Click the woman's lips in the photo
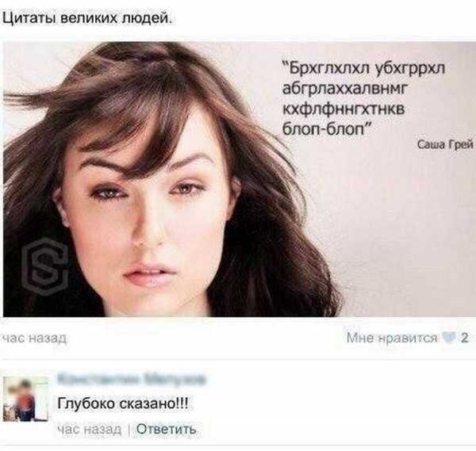Image resolution: width=476 pixels, height=451 pixels. pyautogui.click(x=149, y=275)
